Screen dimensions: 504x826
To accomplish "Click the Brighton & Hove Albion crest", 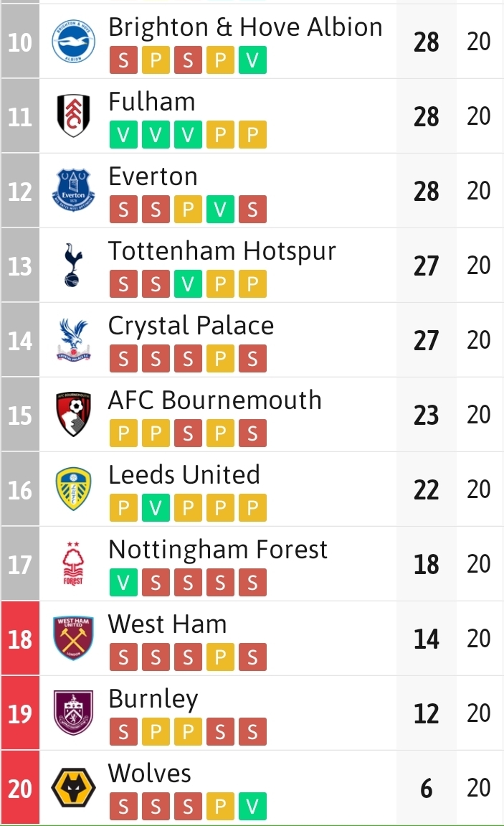I will click(73, 42).
